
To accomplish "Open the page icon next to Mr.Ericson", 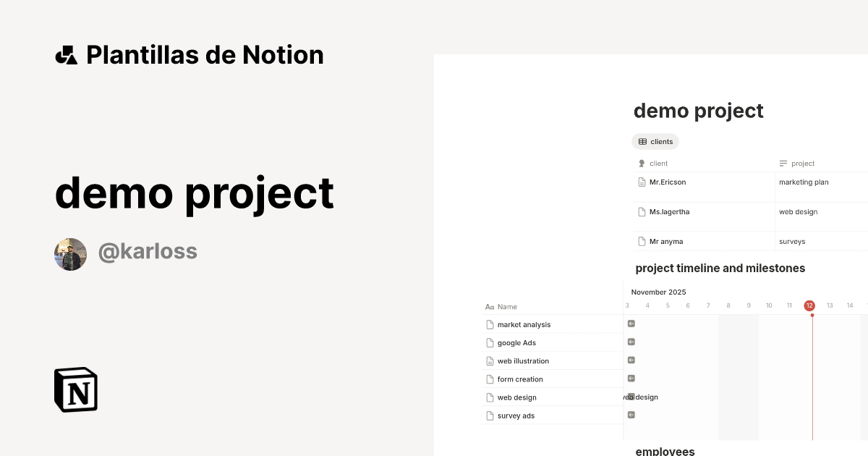I will (642, 182).
